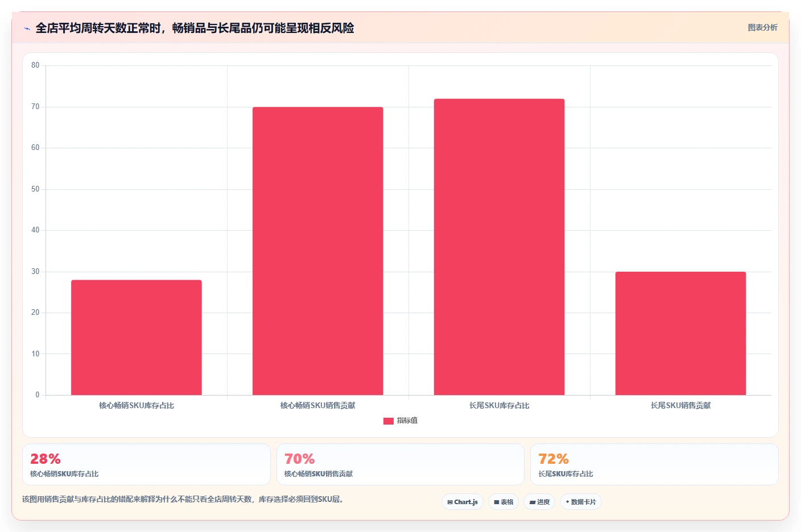
Task: Click the 长尾SKU库存占比 card caption
Action: click(x=565, y=474)
